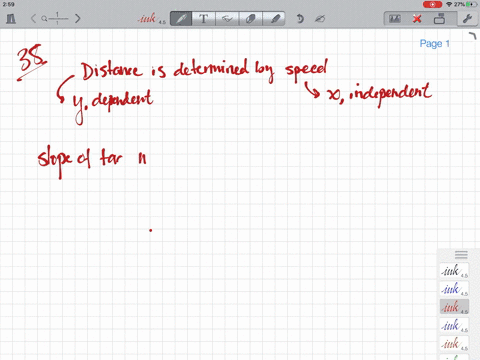Choose the black ink 4.5 swatch
Image resolution: width=480 pixels, height=360 pixels.
click(454, 271)
